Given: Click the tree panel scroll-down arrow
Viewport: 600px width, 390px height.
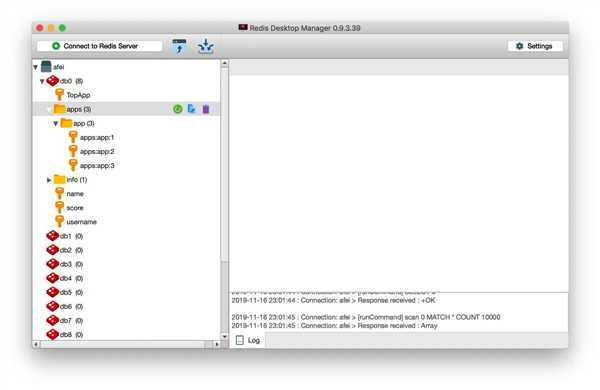Looking at the screenshot, I should coord(225,336).
